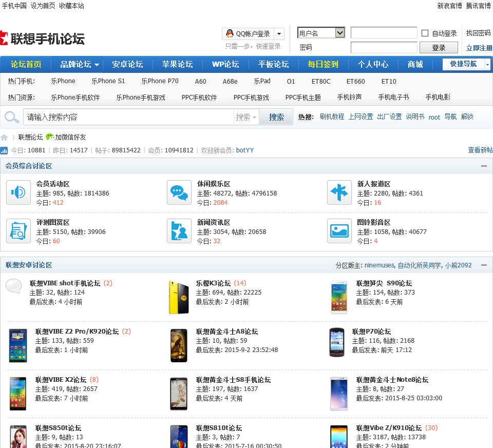Open the QQ帐户登录 dropdown arrow
This screenshot has height=448, width=493.
point(279,34)
